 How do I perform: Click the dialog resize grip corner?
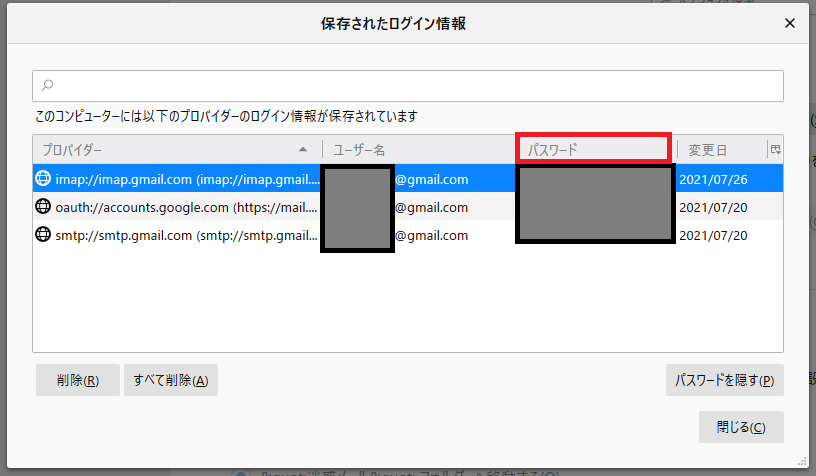[x=802, y=462]
